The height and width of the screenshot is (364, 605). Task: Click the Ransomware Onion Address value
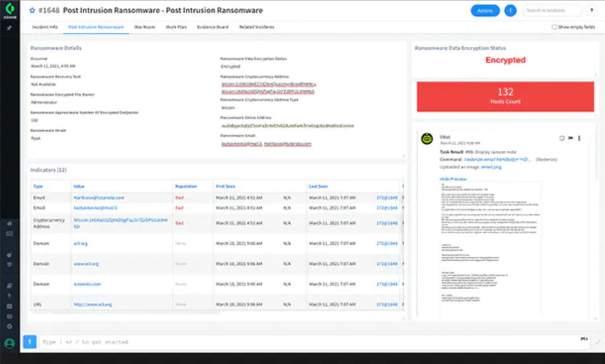pyautogui.click(x=287, y=126)
